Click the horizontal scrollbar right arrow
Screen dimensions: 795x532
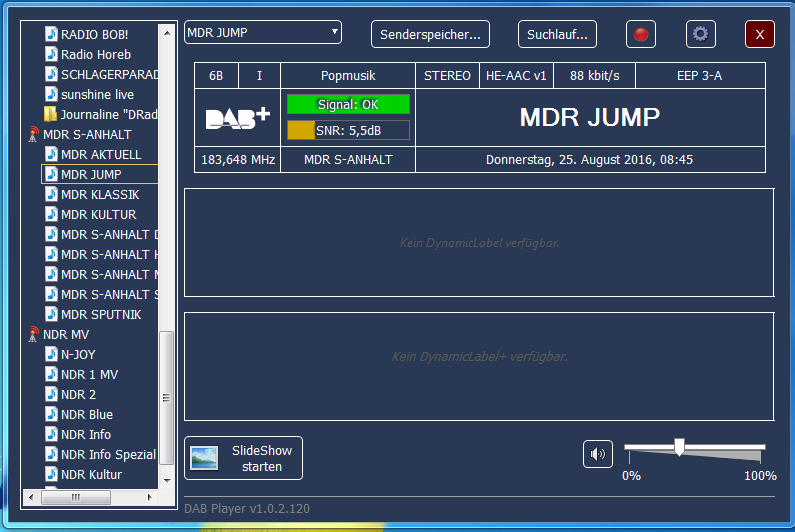(x=152, y=497)
